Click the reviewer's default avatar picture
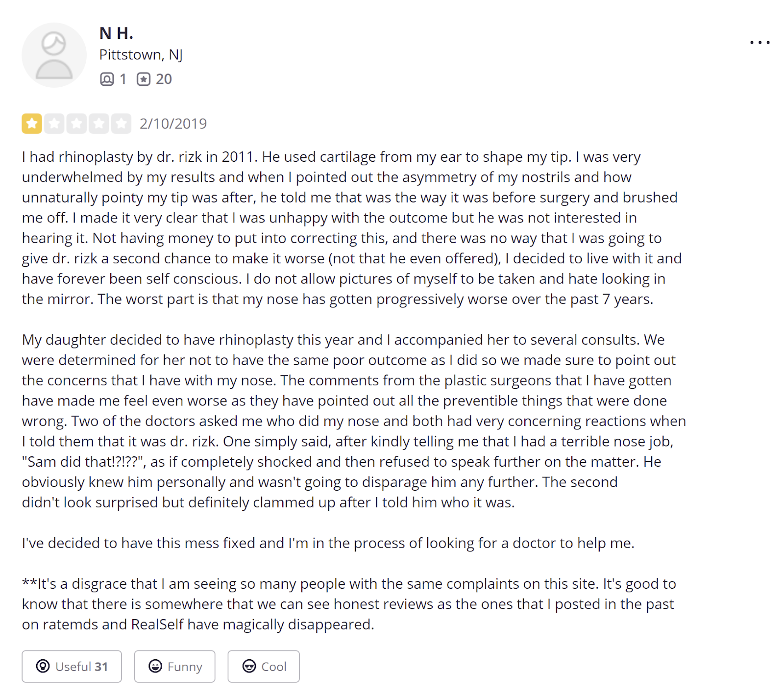This screenshot has width=784, height=699. (54, 55)
